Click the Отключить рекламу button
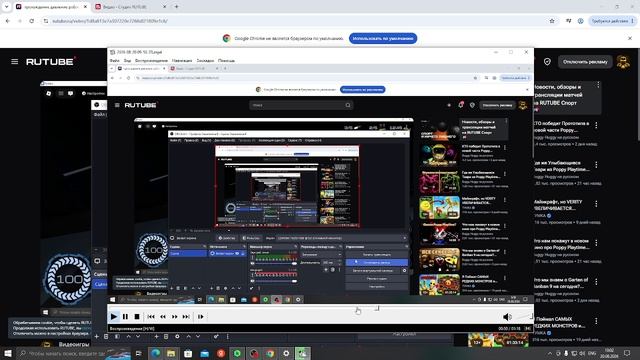The width and height of the screenshot is (640, 360). point(585,62)
